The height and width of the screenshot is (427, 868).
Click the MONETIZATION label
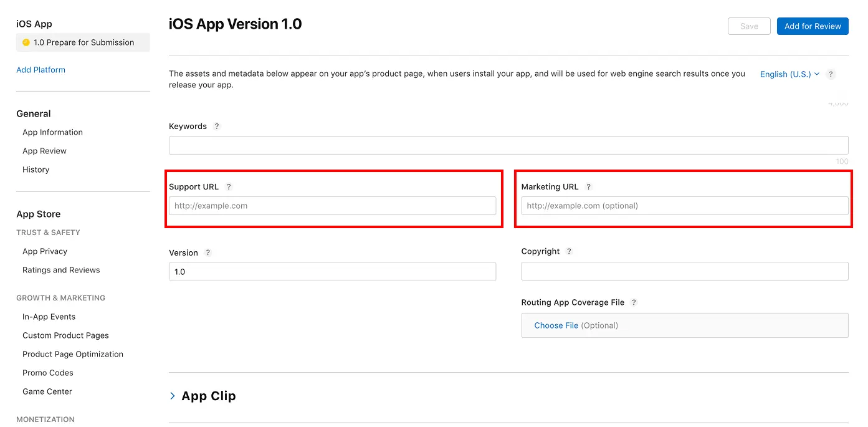tap(45, 420)
